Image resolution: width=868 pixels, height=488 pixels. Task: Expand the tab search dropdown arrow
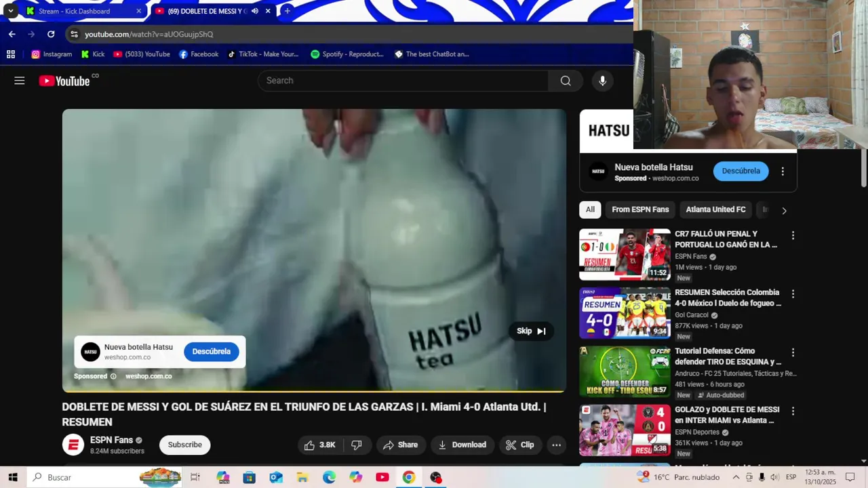tap(10, 11)
